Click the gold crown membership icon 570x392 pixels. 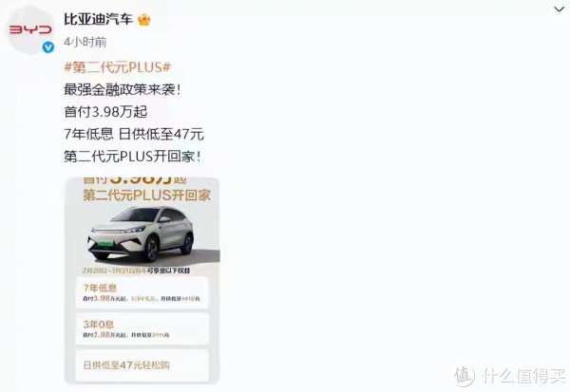[x=144, y=20]
